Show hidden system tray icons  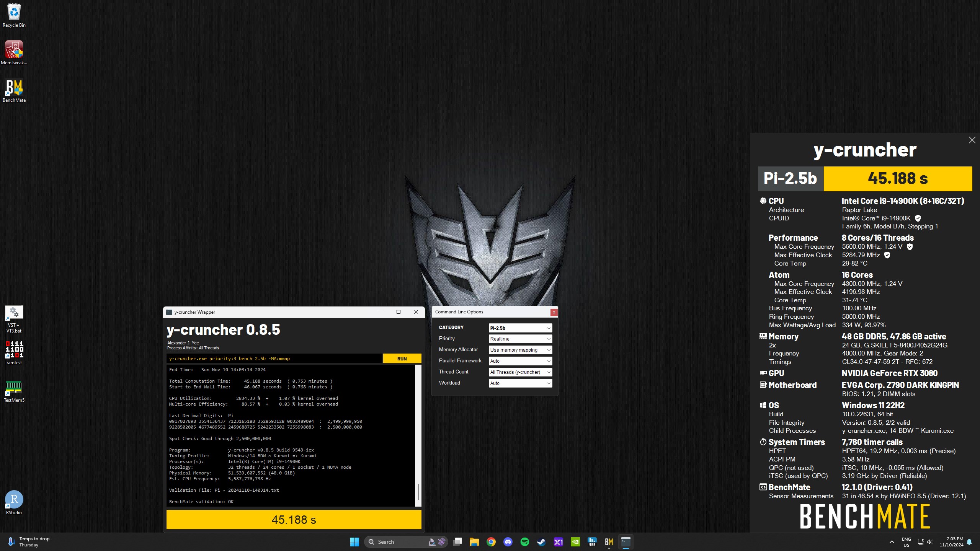point(892,542)
